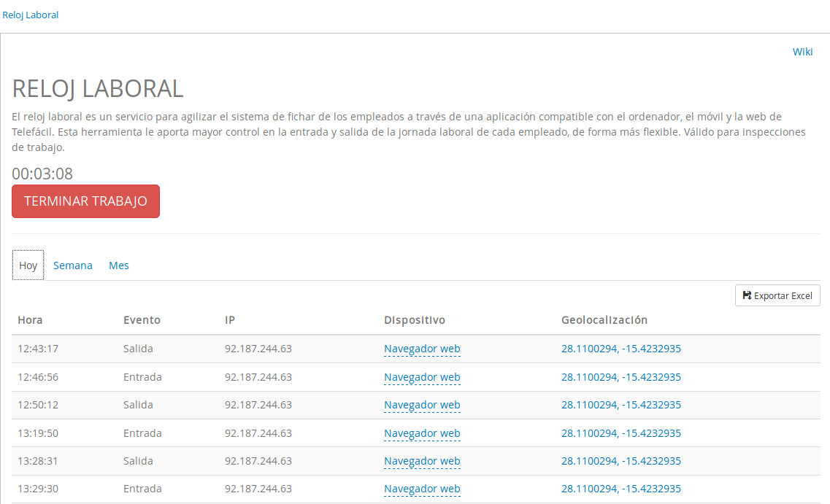Open Navegador web link for 12:46:56 entry
The height and width of the screenshot is (504, 830).
tap(422, 377)
